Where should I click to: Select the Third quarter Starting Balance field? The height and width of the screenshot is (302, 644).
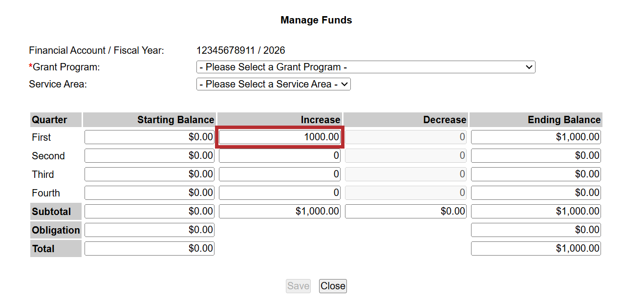coord(150,174)
